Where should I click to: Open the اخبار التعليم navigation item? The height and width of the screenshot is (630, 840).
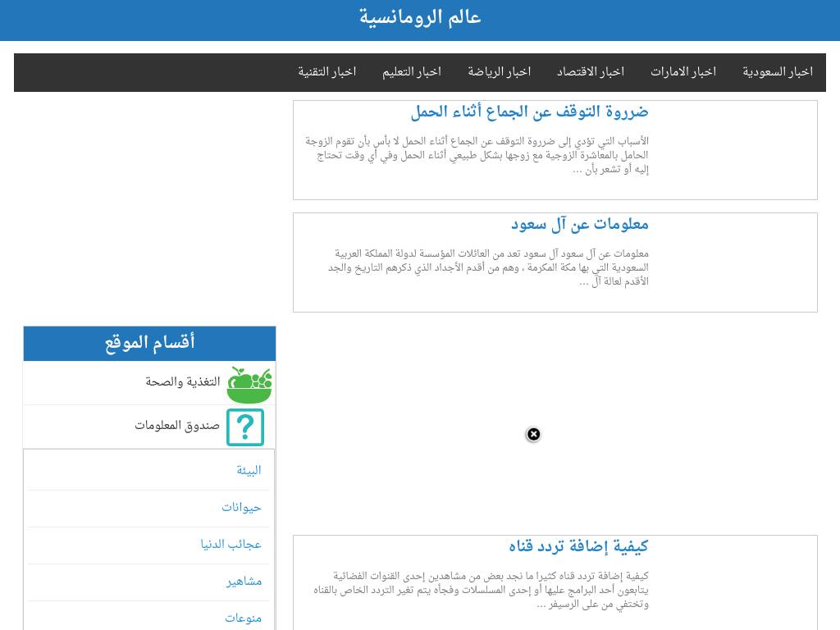412,72
